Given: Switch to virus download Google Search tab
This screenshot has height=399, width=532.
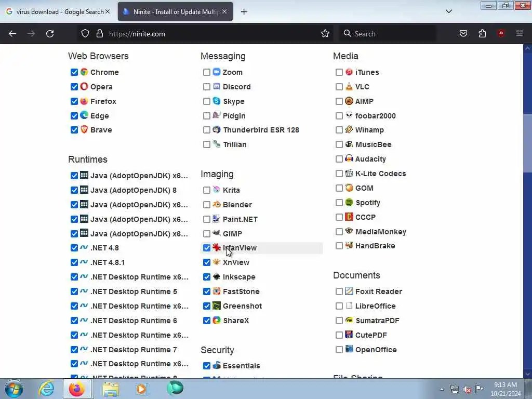Looking at the screenshot, I should tap(58, 11).
